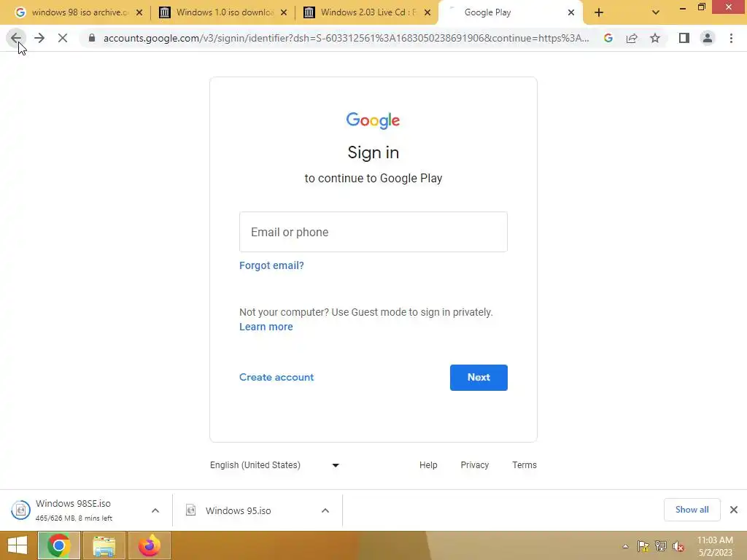The image size is (747, 560).
Task: View site security lock info
Action: 92,38
